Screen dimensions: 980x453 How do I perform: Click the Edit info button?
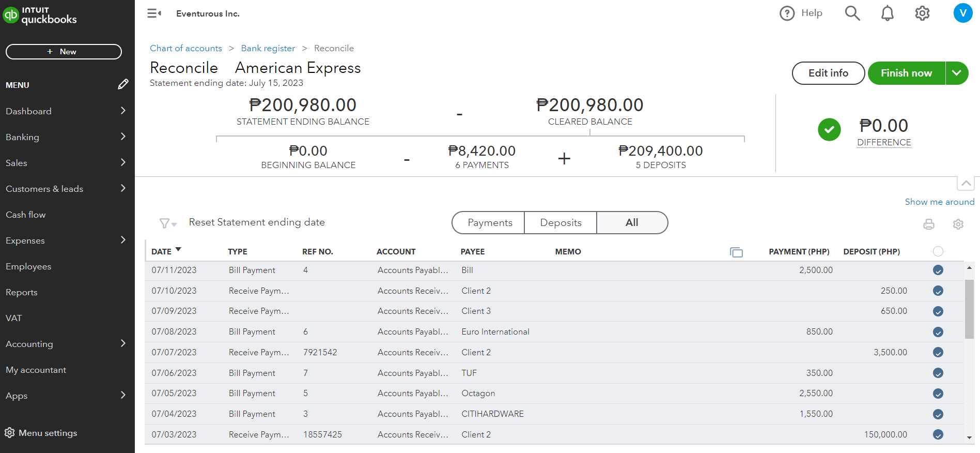point(828,73)
